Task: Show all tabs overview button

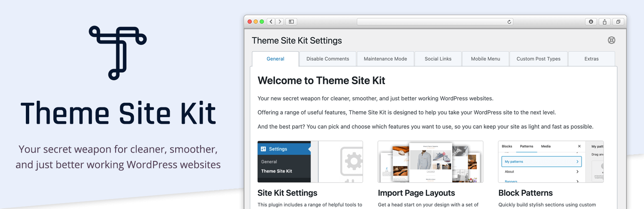Action: (x=618, y=22)
